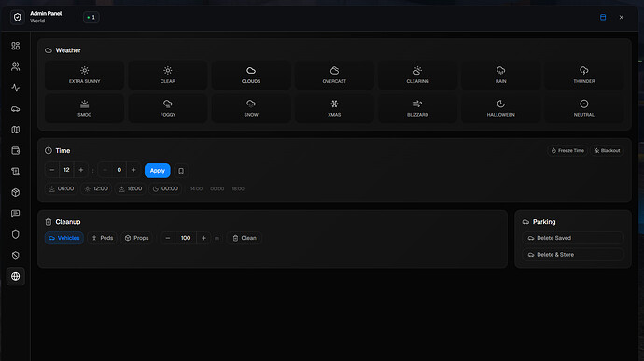Decrease the minute value
The image size is (644, 361).
[x=105, y=170]
